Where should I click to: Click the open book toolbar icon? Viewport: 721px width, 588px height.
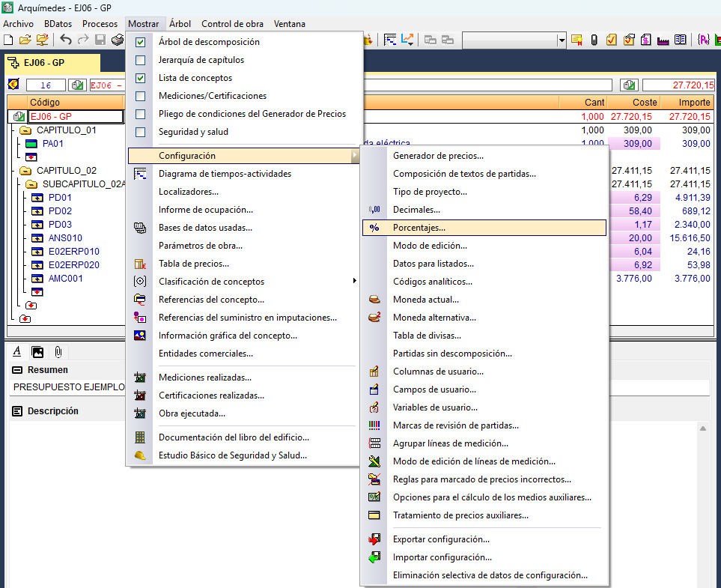pos(680,40)
